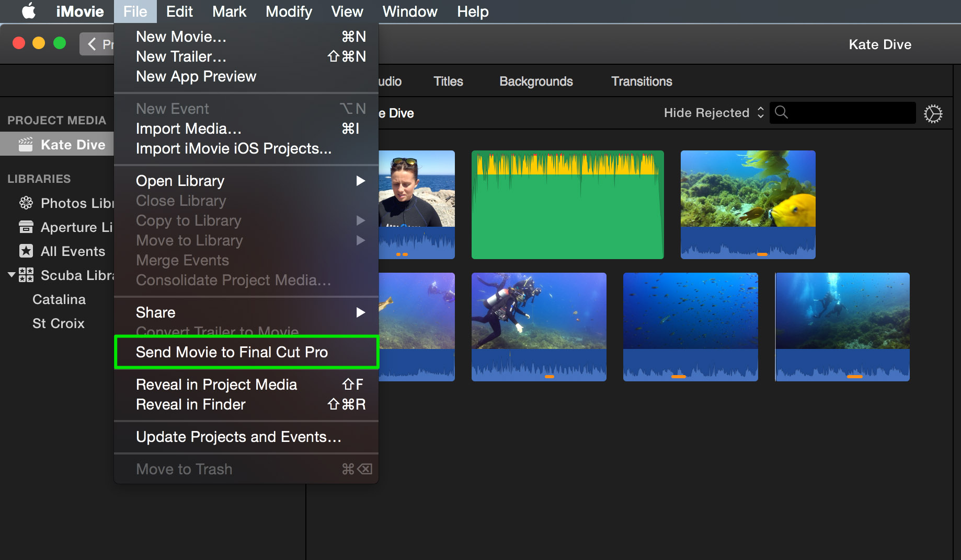The height and width of the screenshot is (560, 961).
Task: Expand the Share submenu arrow
Action: [x=360, y=312]
